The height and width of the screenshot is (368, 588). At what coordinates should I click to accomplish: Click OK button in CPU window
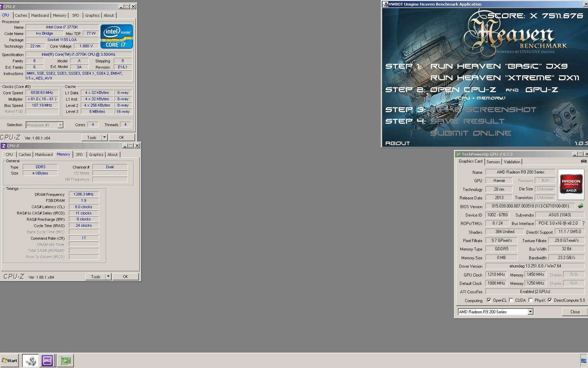(x=121, y=137)
